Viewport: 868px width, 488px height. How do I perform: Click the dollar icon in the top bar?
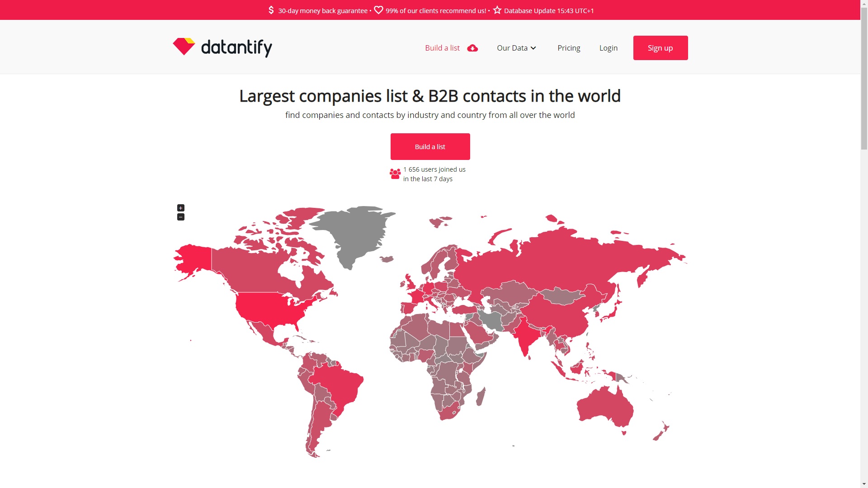tap(271, 9)
